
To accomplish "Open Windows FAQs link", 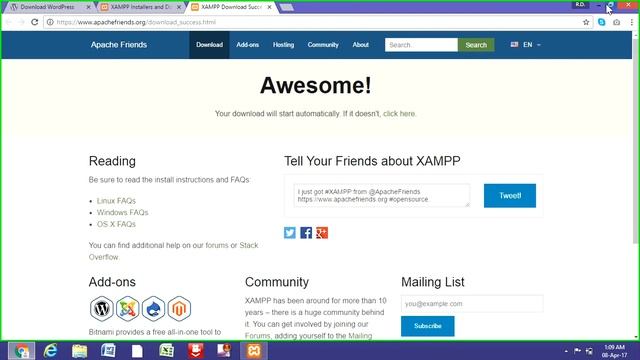I will pos(122,212).
